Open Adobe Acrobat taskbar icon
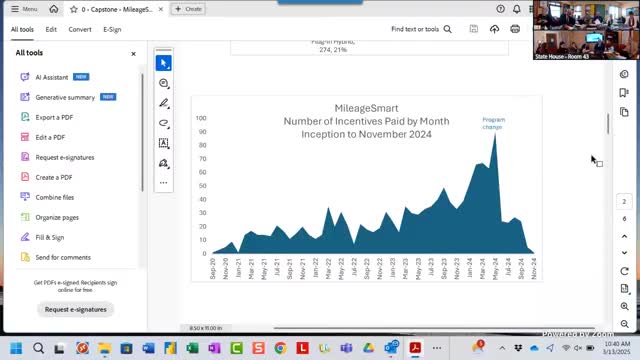 click(x=415, y=348)
